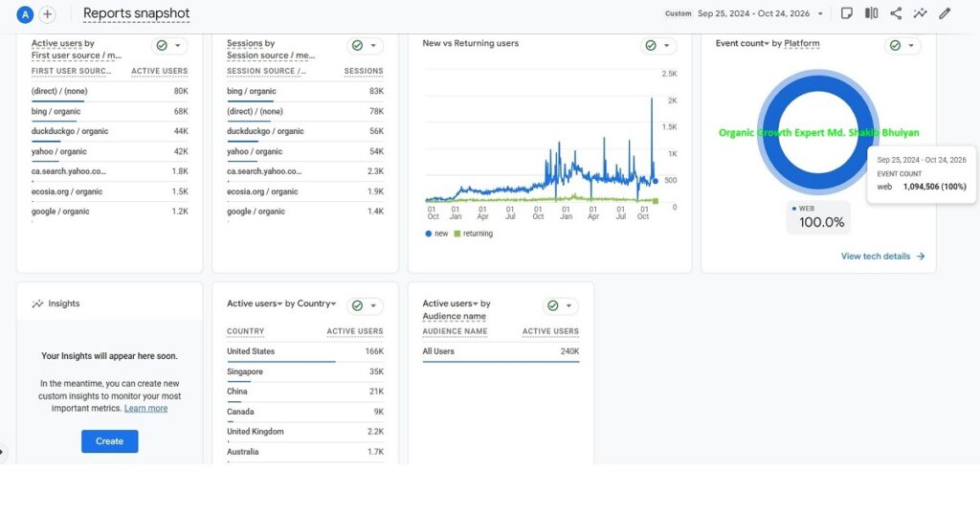Open Active users metric selector in Country card
Screen dimensions: 980x515
pos(255,303)
